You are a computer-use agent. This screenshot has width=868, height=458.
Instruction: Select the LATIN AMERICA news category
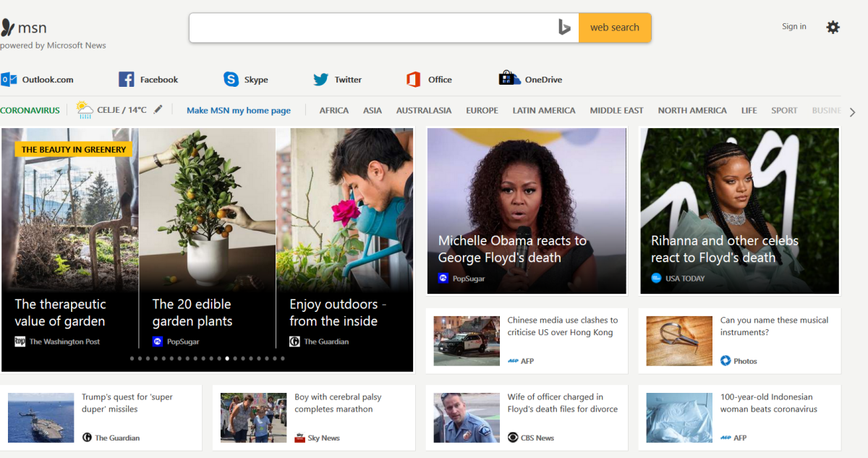click(x=544, y=111)
